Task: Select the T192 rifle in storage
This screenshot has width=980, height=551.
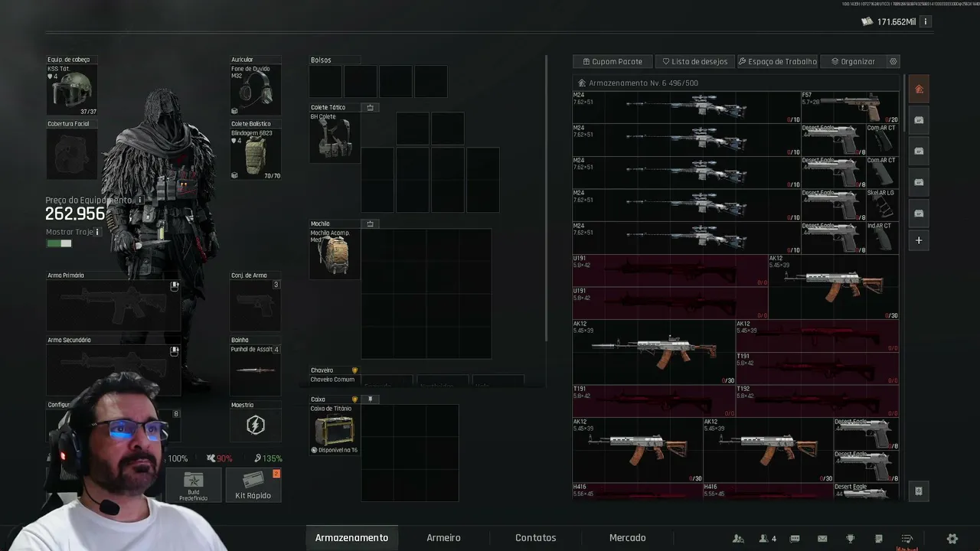Action: click(818, 401)
